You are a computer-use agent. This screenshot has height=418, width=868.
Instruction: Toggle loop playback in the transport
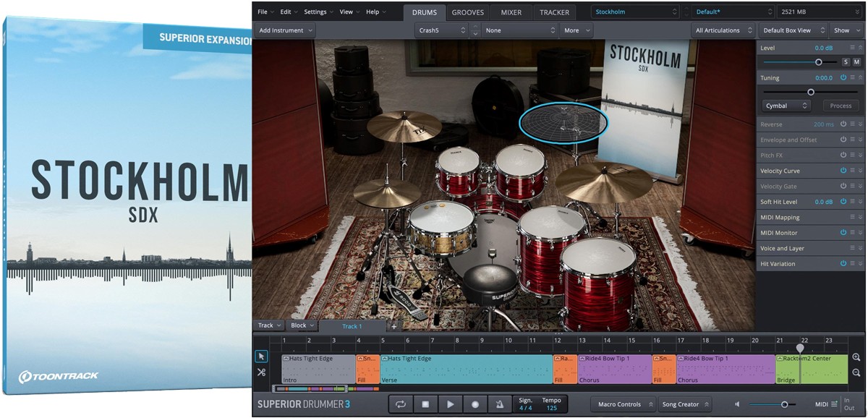click(401, 404)
